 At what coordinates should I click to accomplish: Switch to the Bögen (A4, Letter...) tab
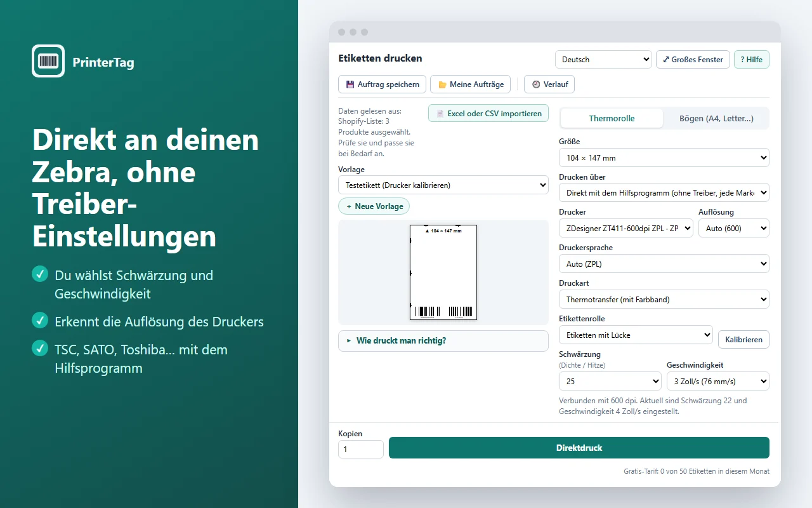(716, 118)
